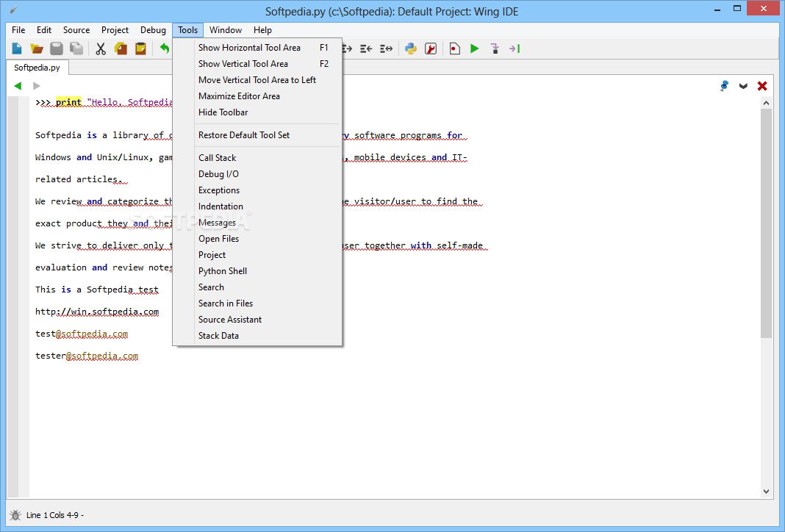Select Move Vertical Tool Area to Left
The height and width of the screenshot is (532, 785).
(257, 80)
